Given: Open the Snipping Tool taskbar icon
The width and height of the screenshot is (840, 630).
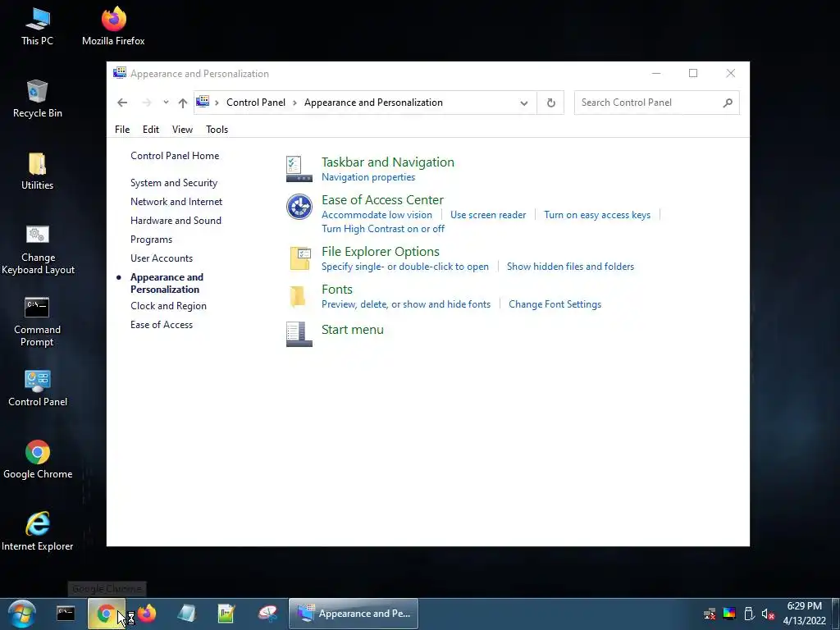Looking at the screenshot, I should coord(267,614).
